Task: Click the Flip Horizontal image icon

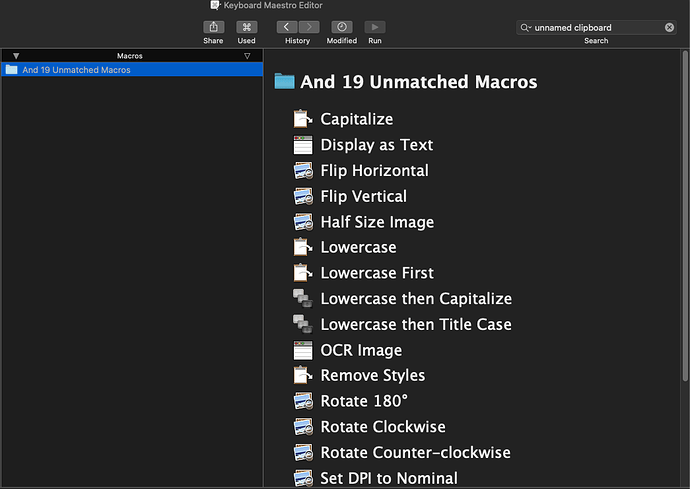Action: click(x=303, y=170)
